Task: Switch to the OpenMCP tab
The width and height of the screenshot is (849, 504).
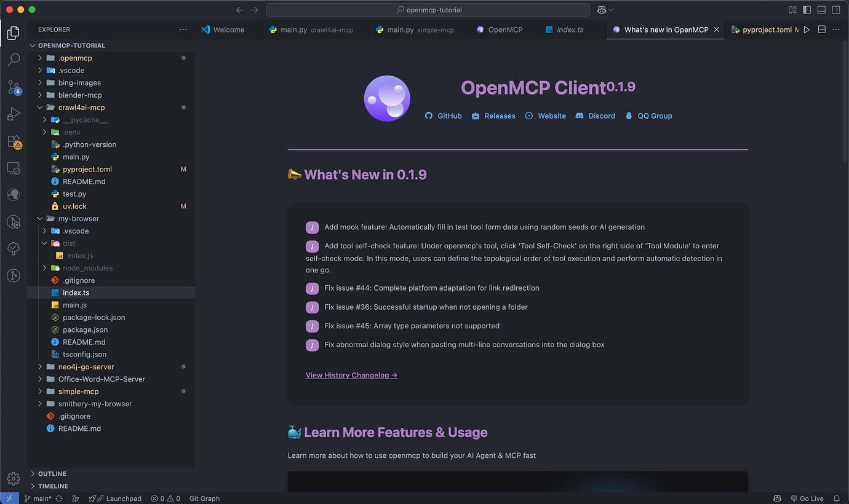Action: [506, 29]
